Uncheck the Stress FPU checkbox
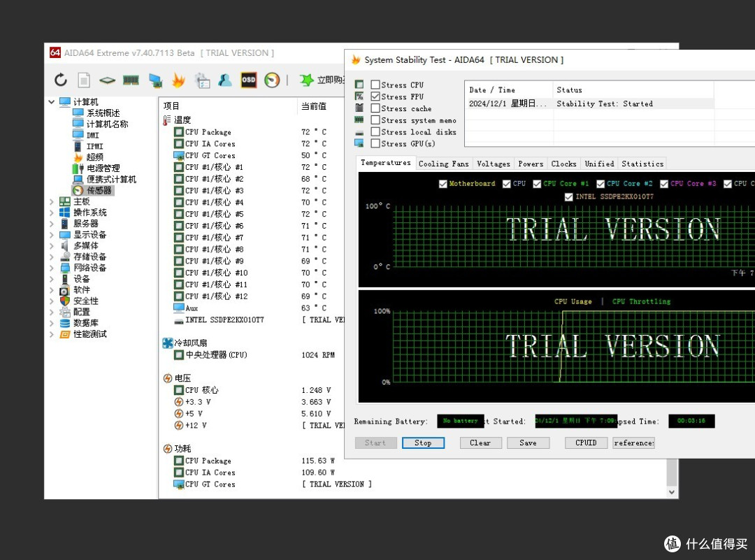This screenshot has width=755, height=560. [x=375, y=96]
